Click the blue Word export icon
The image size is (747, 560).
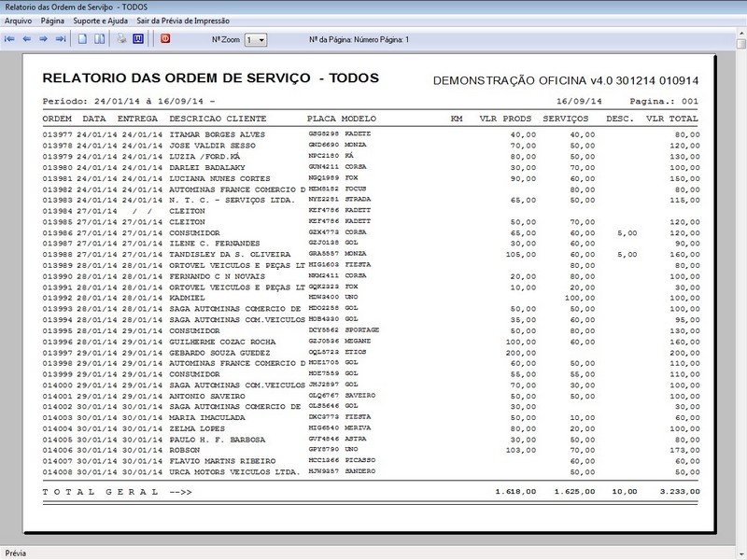coord(138,38)
